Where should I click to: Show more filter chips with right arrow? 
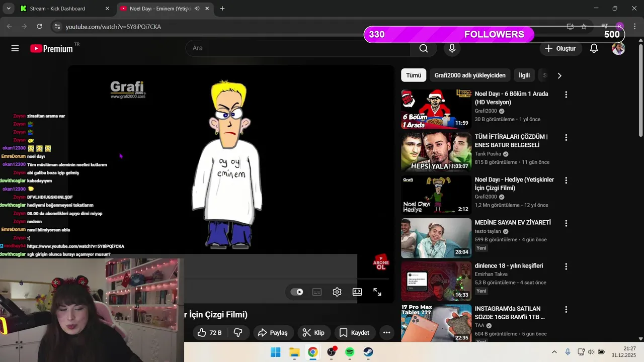tap(559, 75)
